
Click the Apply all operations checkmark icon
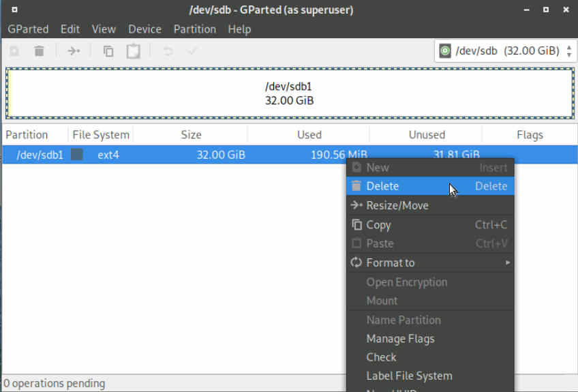192,51
